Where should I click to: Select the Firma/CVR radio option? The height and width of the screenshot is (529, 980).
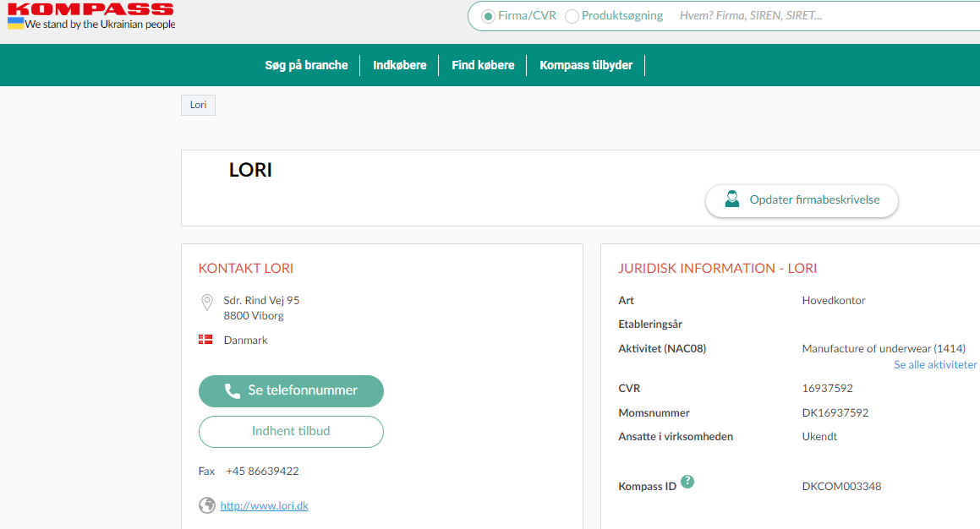pos(488,16)
